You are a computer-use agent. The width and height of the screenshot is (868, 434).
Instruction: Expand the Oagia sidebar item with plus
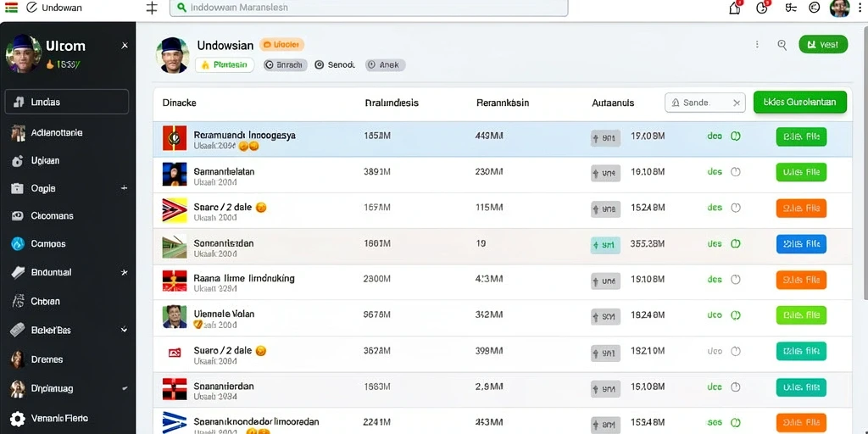coord(124,188)
